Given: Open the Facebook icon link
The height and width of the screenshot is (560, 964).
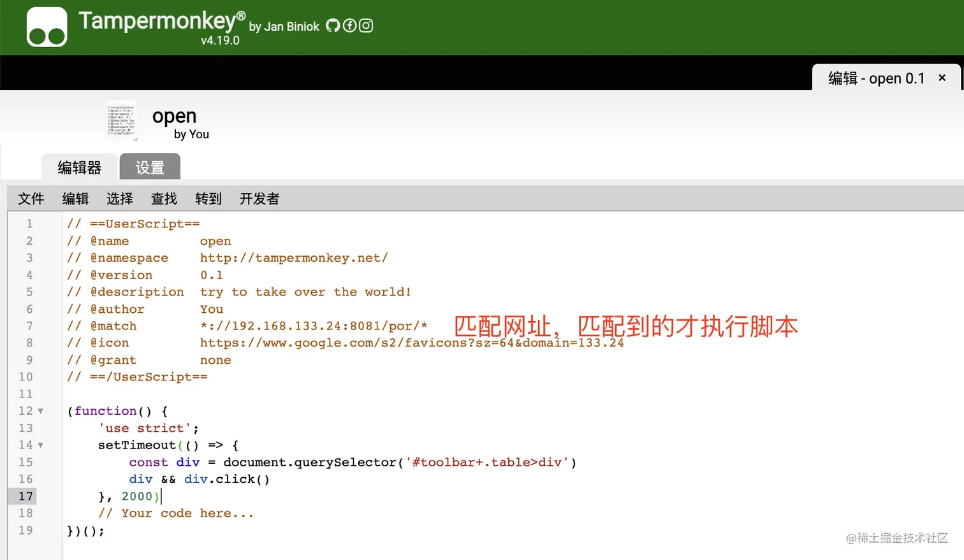Looking at the screenshot, I should pyautogui.click(x=349, y=25).
